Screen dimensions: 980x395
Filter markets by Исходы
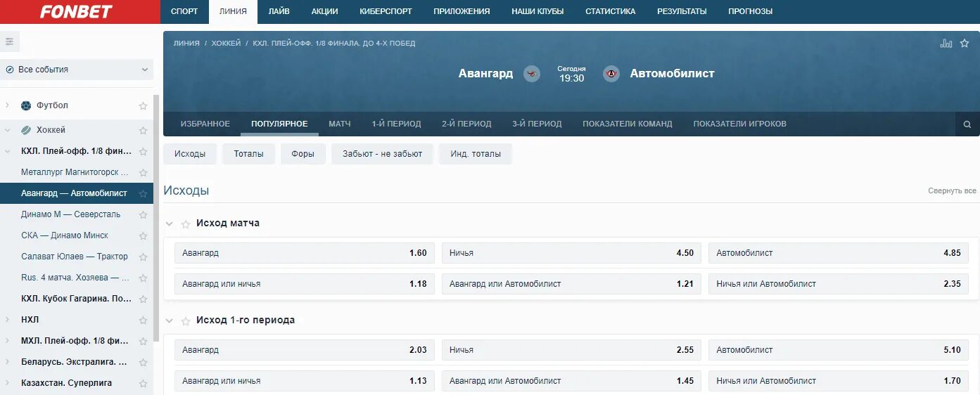(190, 154)
